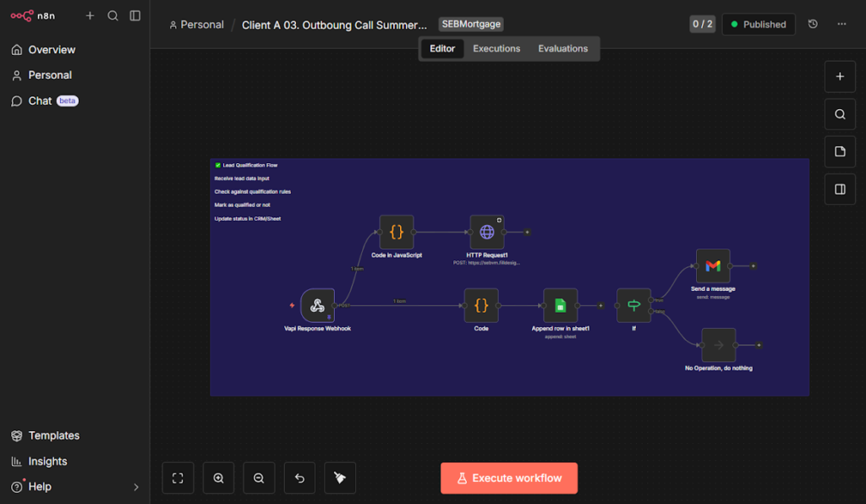The height and width of the screenshot is (504, 866).
Task: Open workflow history clock icon
Action: 813,25
